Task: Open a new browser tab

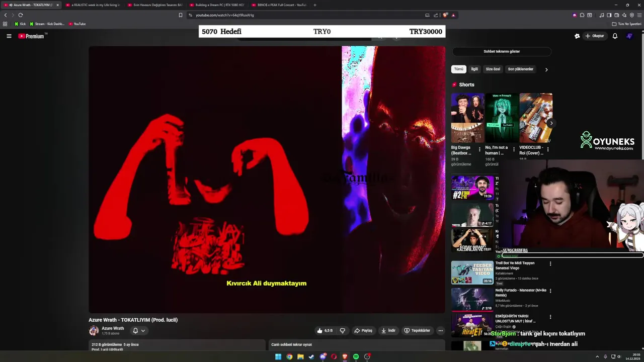Action: click(x=315, y=5)
